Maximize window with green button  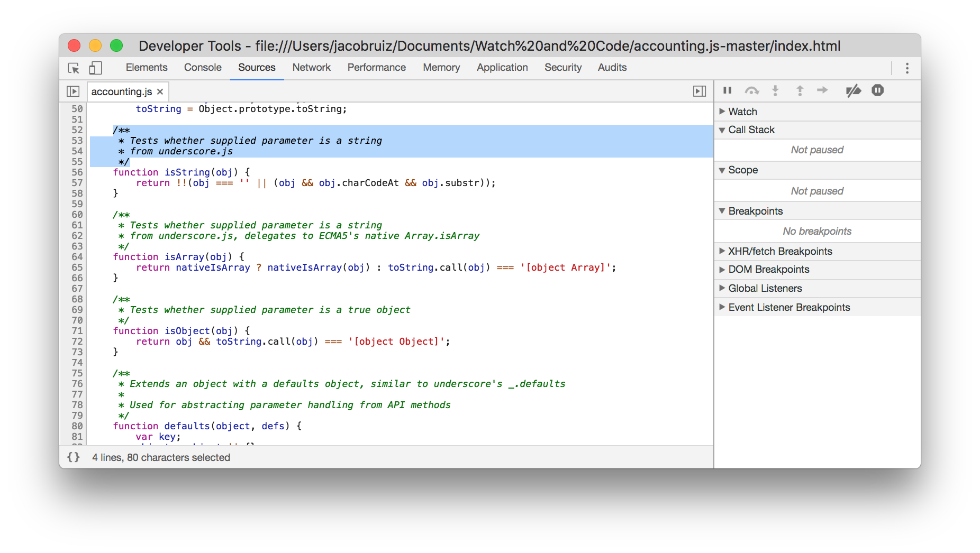click(116, 46)
